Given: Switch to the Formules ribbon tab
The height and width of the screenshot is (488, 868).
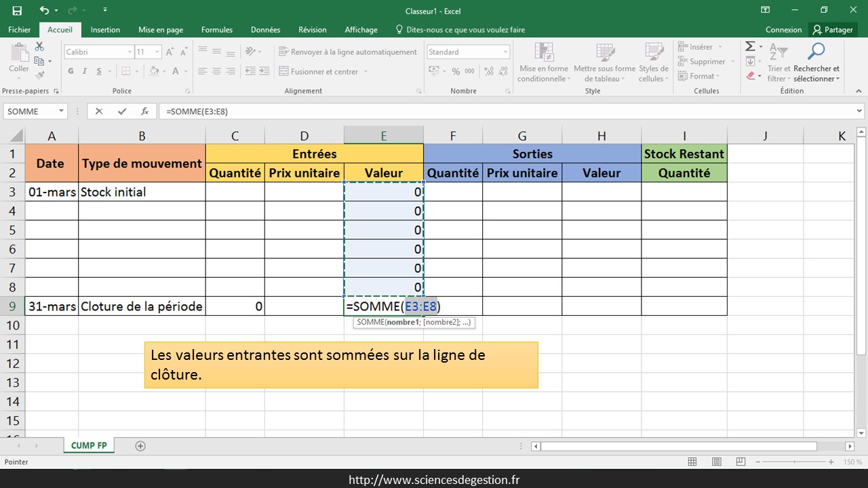Looking at the screenshot, I should [217, 30].
